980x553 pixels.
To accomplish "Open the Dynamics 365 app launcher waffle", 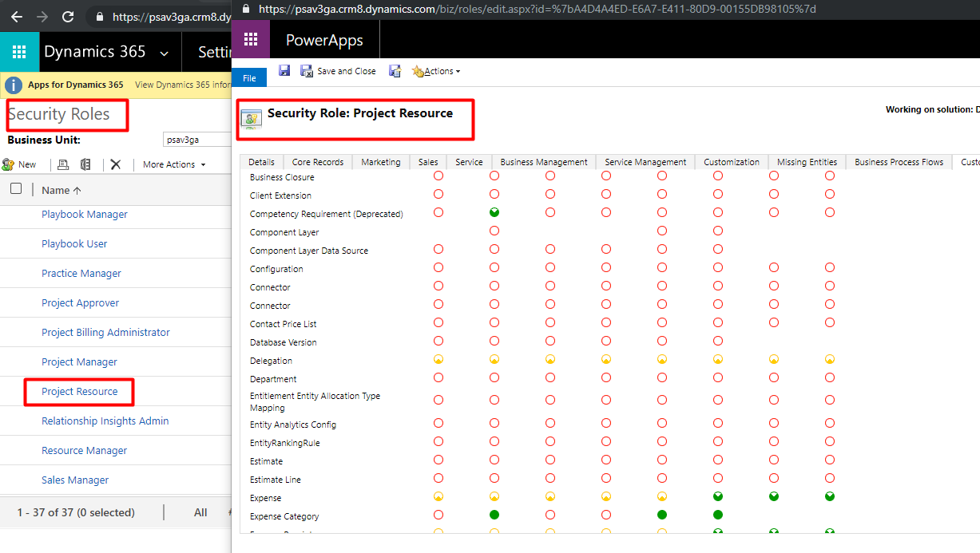I will pos(19,52).
